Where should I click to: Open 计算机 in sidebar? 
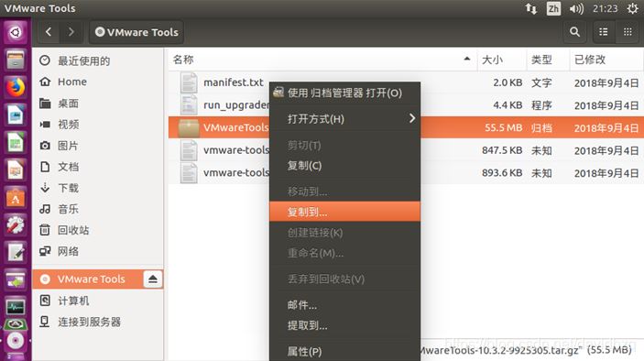pyautogui.click(x=98, y=301)
